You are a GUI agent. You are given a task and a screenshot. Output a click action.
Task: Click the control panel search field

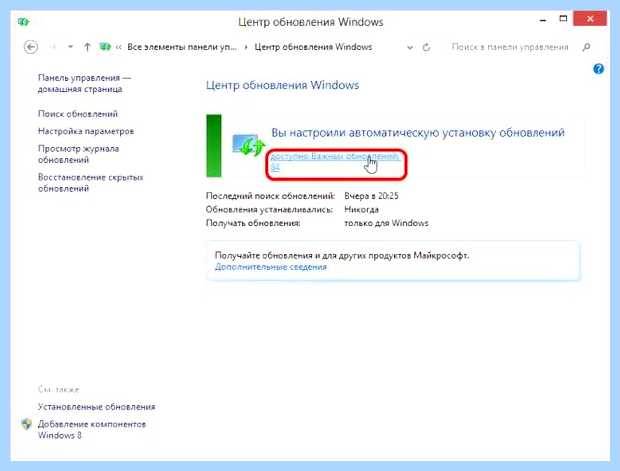pos(510,47)
